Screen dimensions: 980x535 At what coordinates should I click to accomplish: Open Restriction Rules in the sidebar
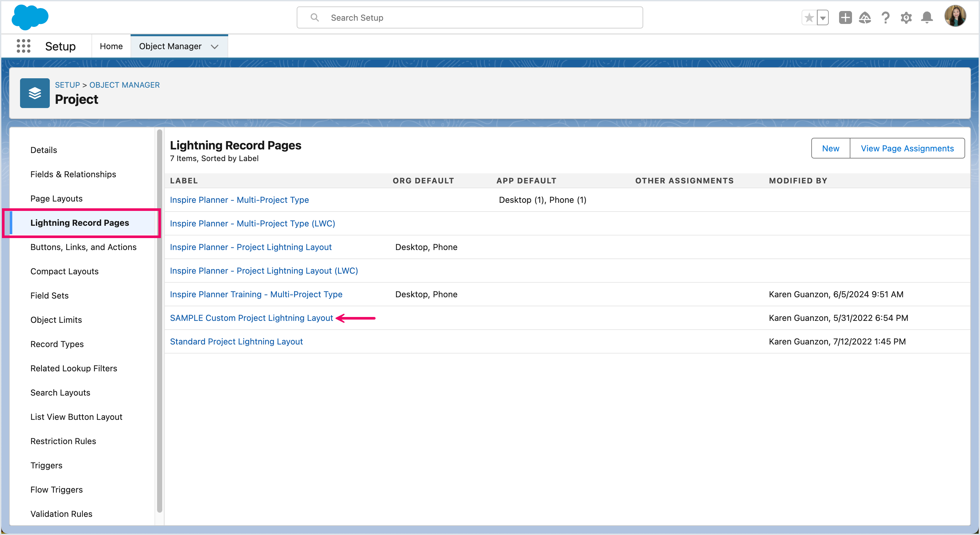tap(63, 441)
